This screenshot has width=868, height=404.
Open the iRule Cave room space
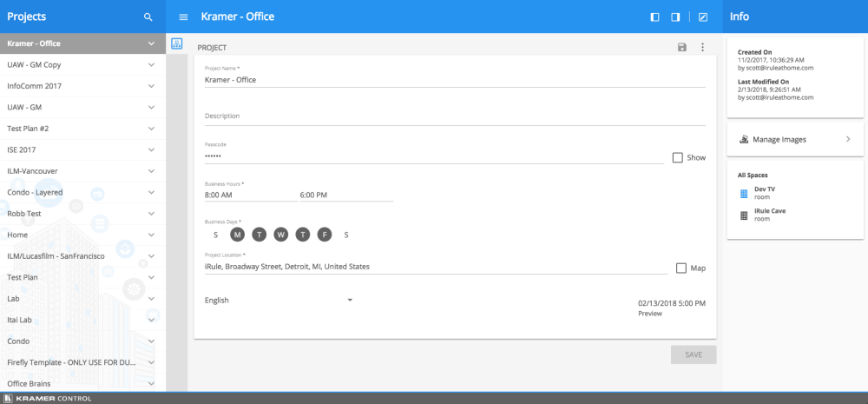click(x=795, y=215)
